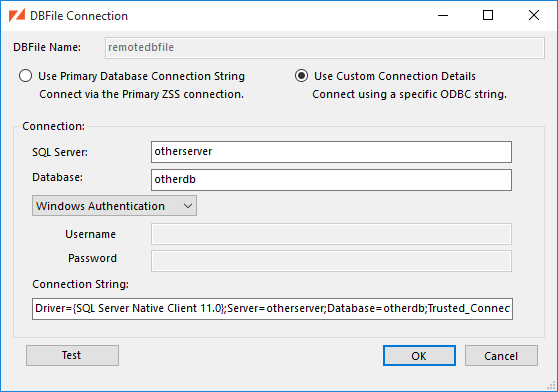Maximize the DBFile Connection window
This screenshot has height=392, width=558.
[488, 15]
